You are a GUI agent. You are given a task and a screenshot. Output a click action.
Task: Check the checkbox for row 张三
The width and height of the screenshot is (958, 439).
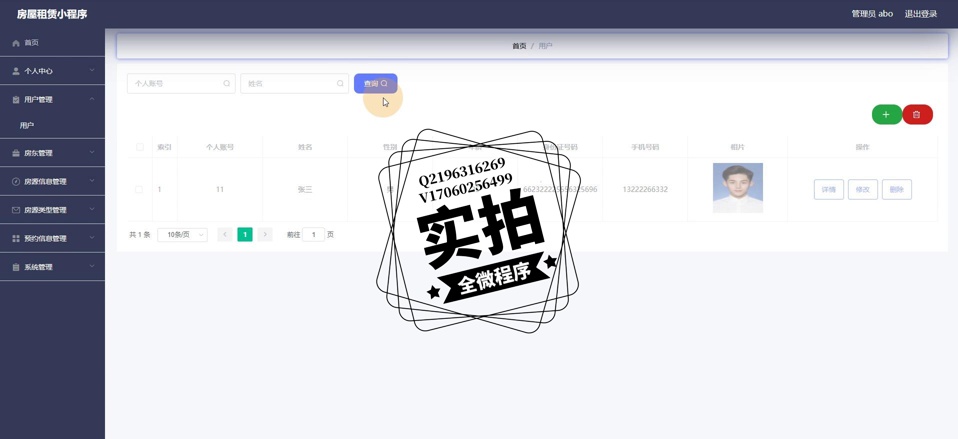139,189
